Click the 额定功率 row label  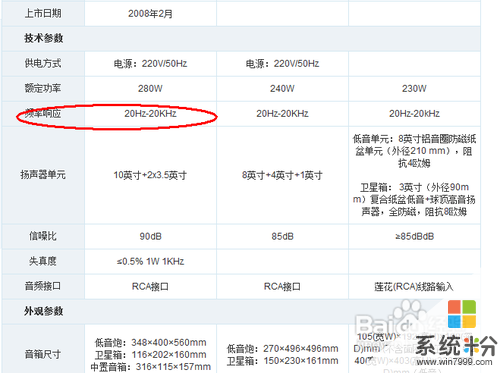43,88
